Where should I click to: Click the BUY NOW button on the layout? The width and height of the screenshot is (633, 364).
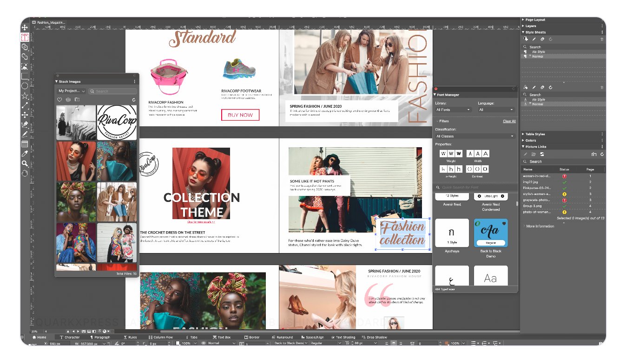240,115
